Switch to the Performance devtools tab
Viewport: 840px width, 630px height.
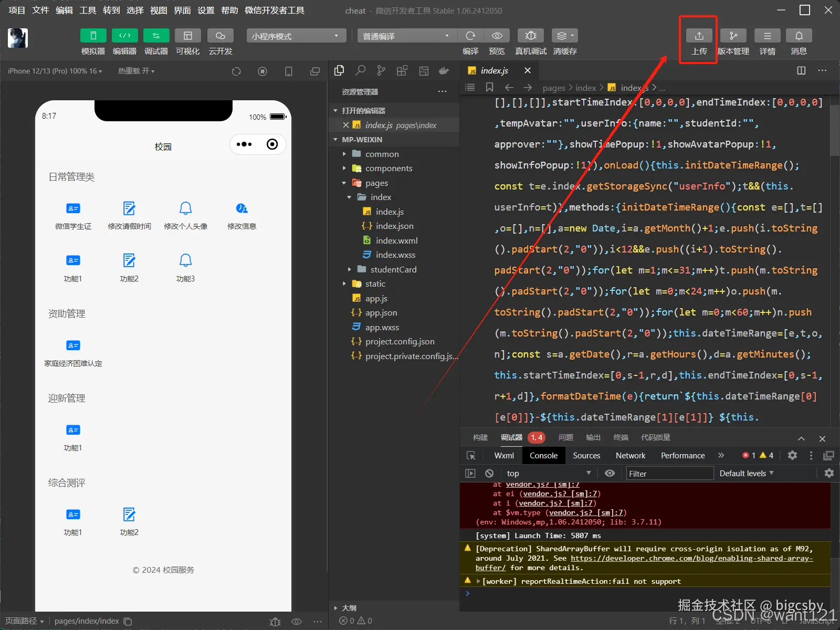pyautogui.click(x=682, y=456)
